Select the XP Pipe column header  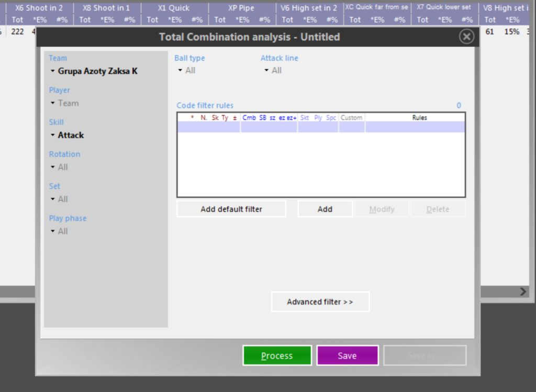242,8
